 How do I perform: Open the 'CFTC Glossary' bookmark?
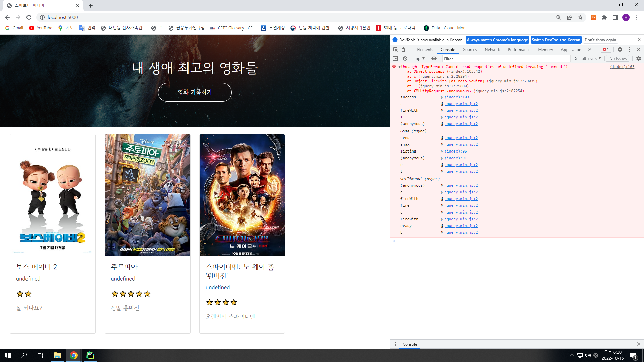[232, 28]
